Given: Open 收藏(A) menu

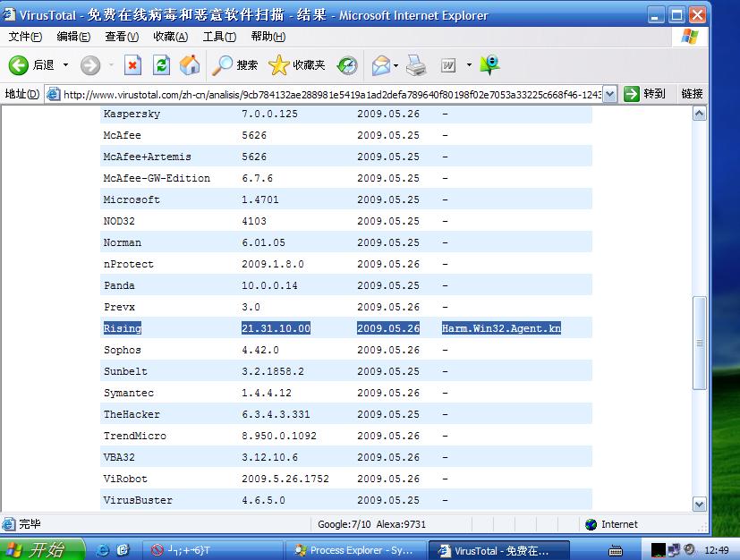Looking at the screenshot, I should (x=170, y=37).
